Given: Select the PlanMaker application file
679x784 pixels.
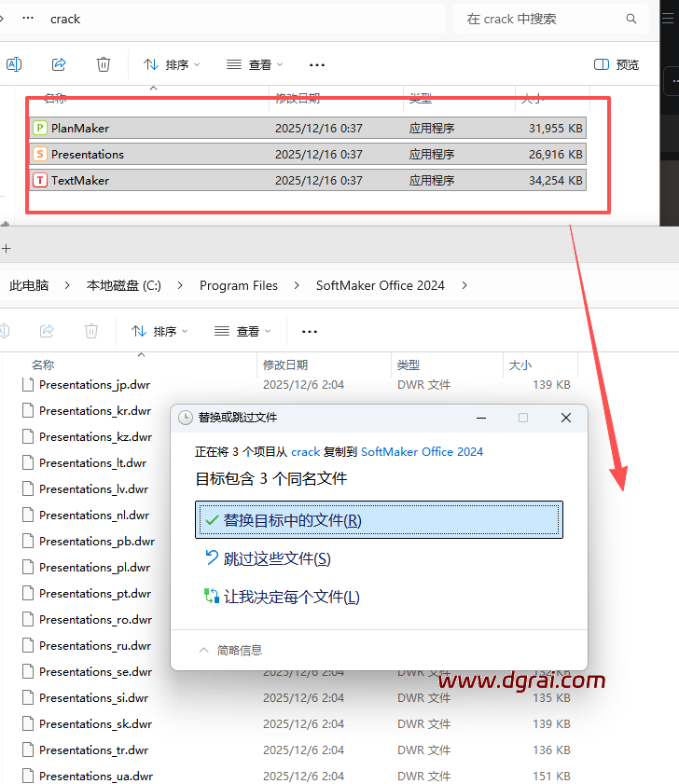Looking at the screenshot, I should [308, 128].
